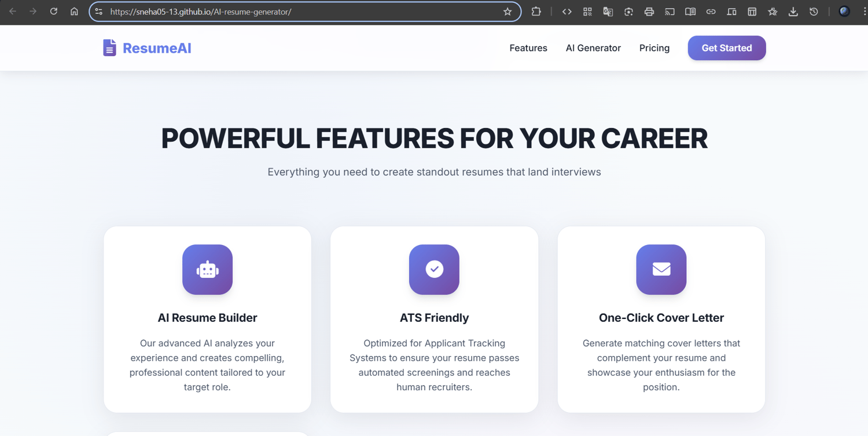Take a screenshot with the camera icon
868x436 pixels.
[x=628, y=12]
